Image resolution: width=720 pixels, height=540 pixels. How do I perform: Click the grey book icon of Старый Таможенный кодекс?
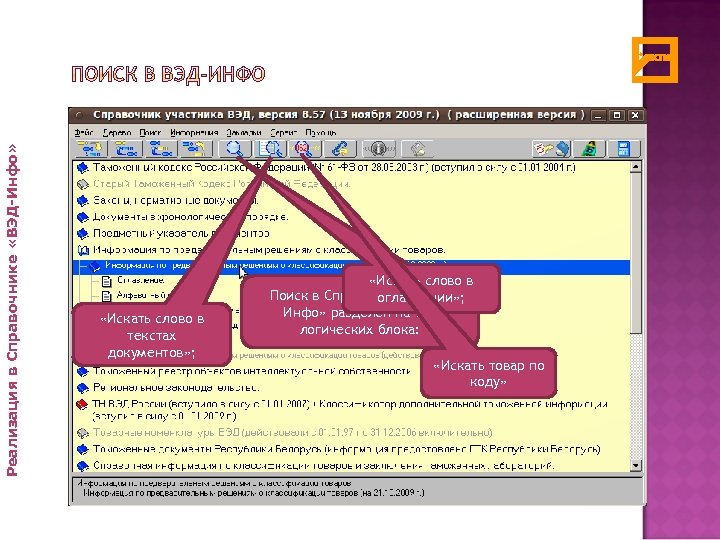point(83,185)
